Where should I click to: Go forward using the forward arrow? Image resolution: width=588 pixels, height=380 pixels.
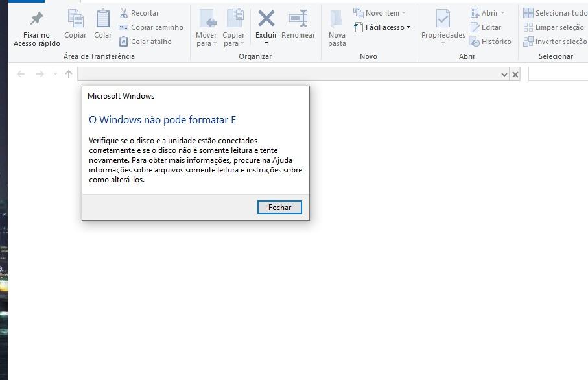[x=40, y=74]
